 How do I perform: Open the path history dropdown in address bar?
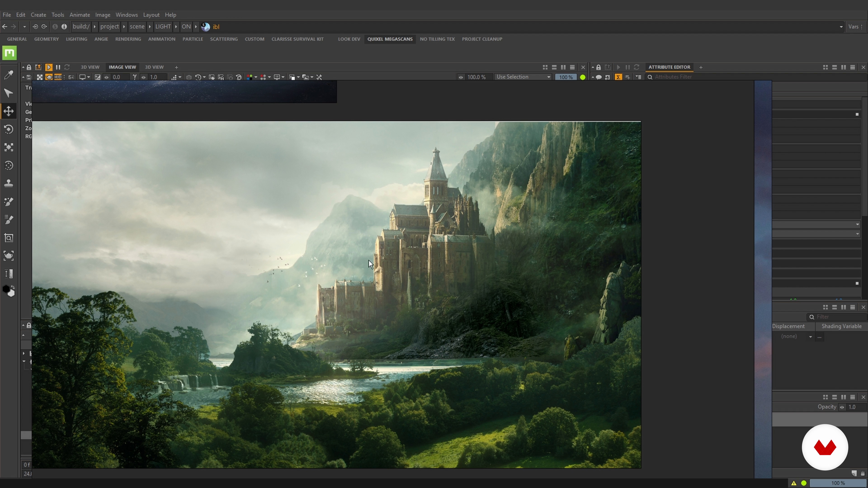(x=841, y=27)
